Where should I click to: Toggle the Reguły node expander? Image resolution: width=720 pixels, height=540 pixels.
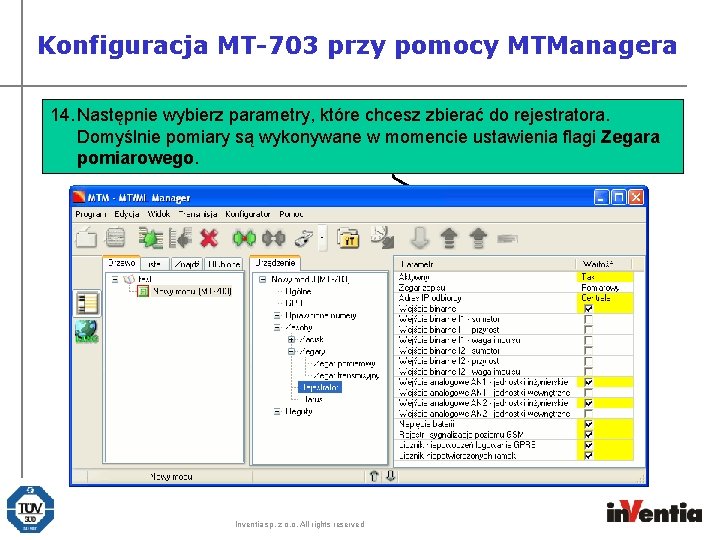[x=277, y=411]
